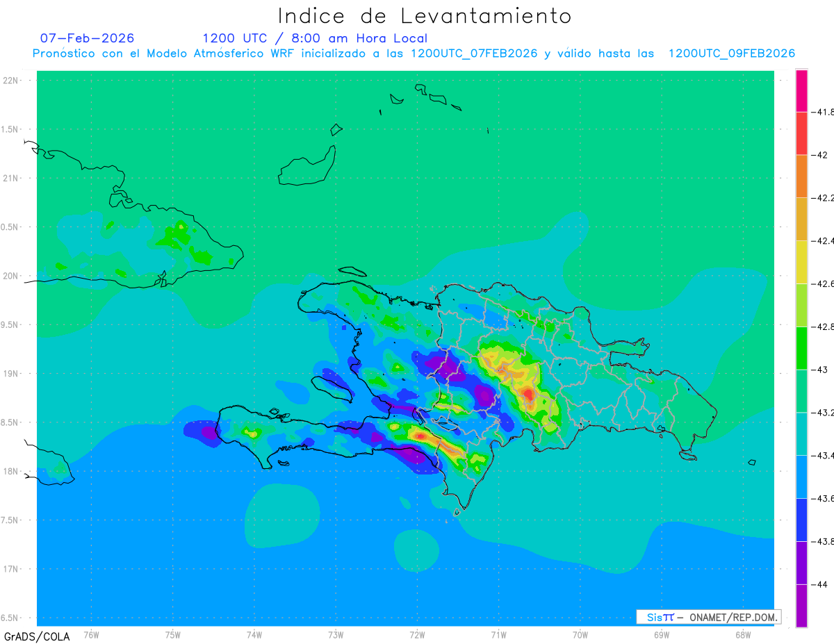834x644 pixels.
Task: Select the "71W" longitude label
Action: (498, 634)
